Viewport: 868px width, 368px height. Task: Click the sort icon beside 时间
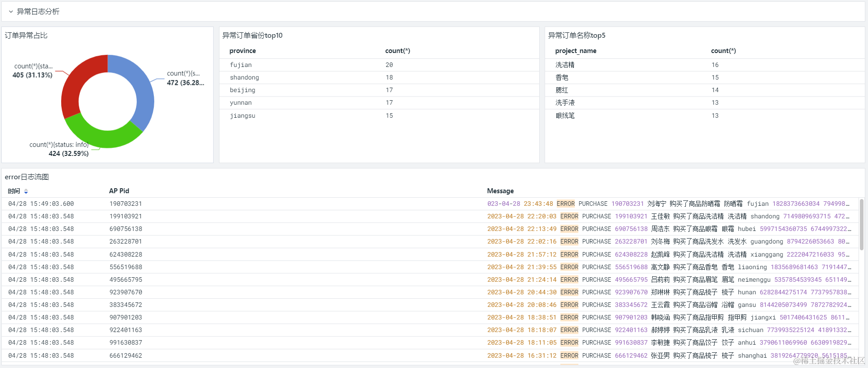pos(26,191)
